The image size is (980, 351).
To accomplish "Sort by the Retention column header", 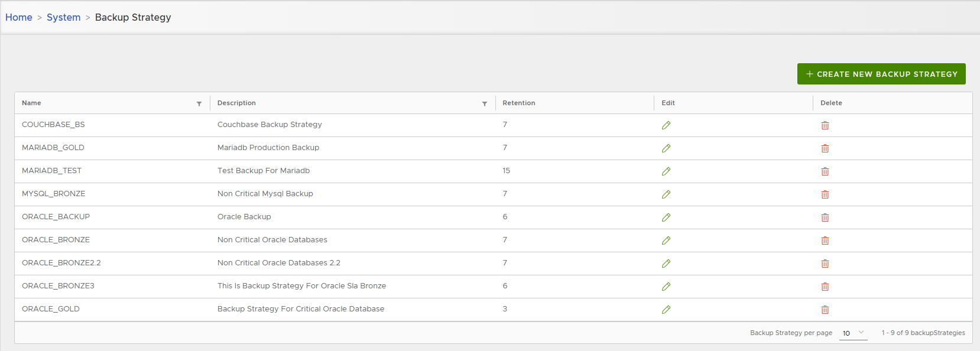I will 519,103.
